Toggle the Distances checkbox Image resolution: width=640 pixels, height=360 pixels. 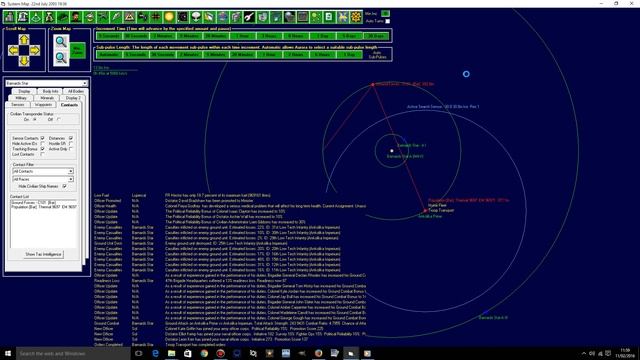[x=71, y=138]
